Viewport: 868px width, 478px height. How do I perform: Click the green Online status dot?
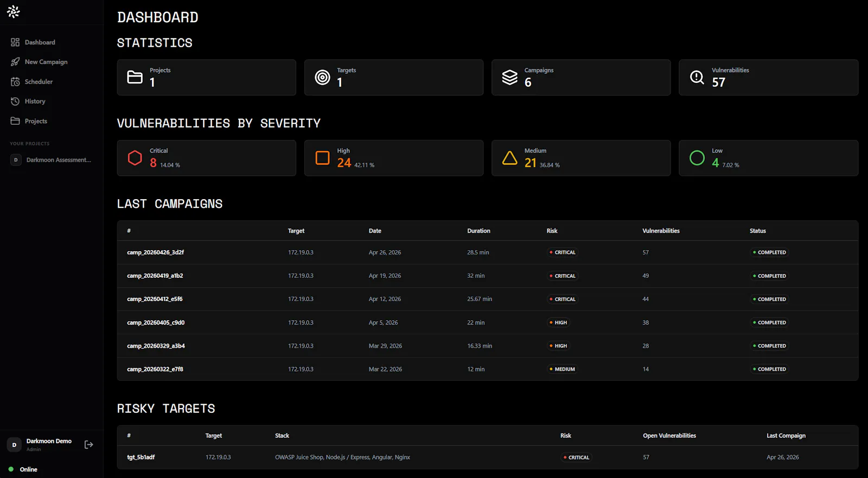pyautogui.click(x=11, y=469)
